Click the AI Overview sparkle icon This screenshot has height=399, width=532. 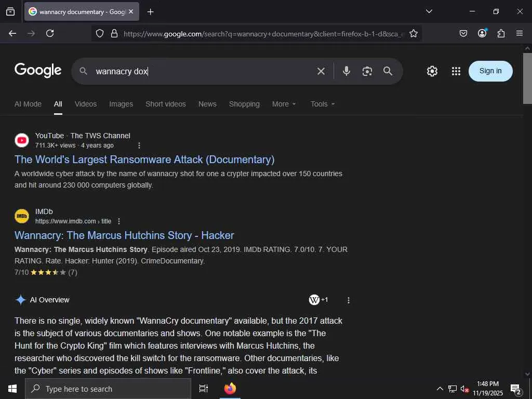tap(21, 300)
